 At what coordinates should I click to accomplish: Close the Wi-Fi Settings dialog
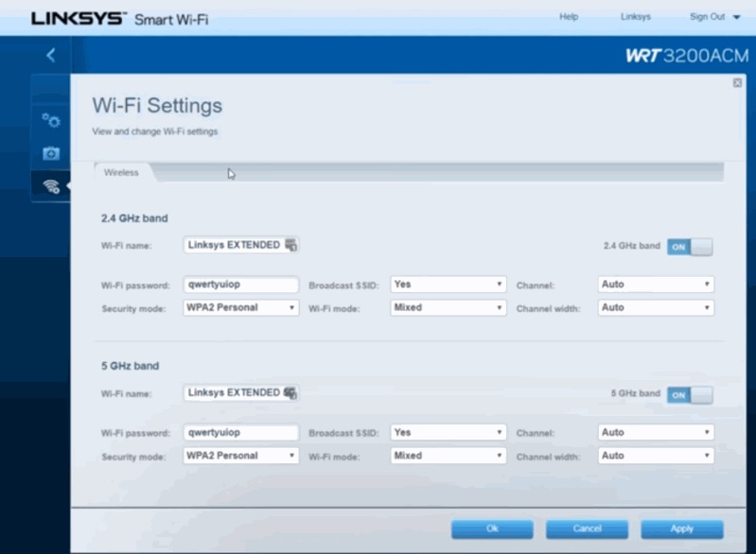737,83
